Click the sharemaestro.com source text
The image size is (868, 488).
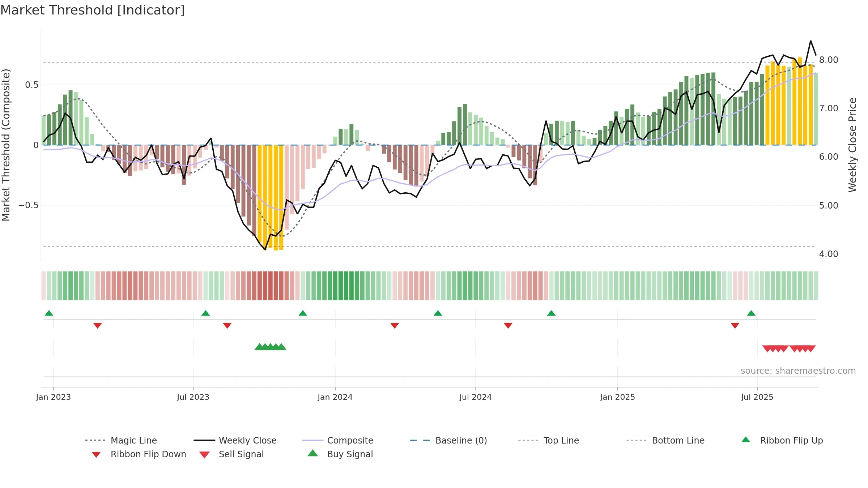pos(798,371)
